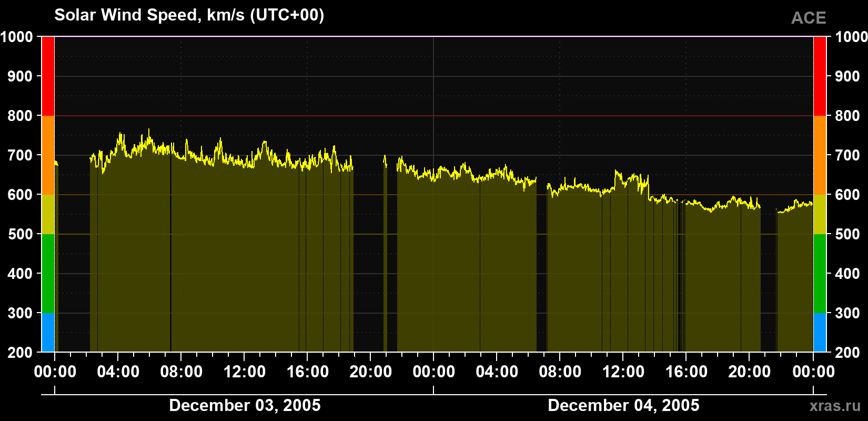
Task: Click the '20:00' time label for December 04
Action: point(750,372)
